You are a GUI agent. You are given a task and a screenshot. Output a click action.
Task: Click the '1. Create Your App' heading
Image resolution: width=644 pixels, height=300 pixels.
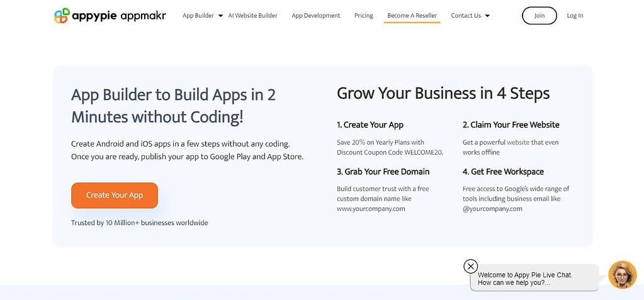370,125
